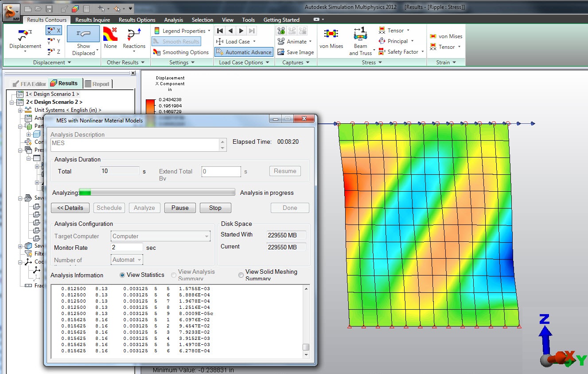Show von Mises stress results
588x374 pixels.
coord(331,40)
